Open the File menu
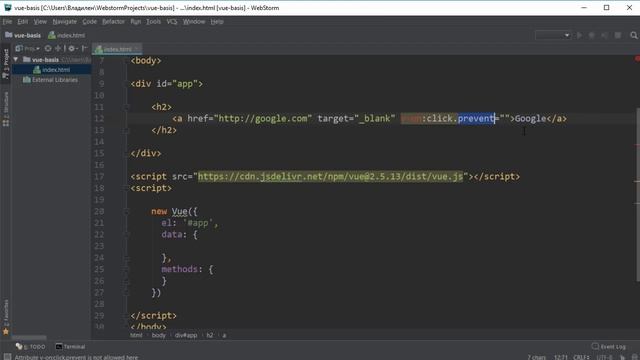The width and height of the screenshot is (640, 360). tap(7, 22)
